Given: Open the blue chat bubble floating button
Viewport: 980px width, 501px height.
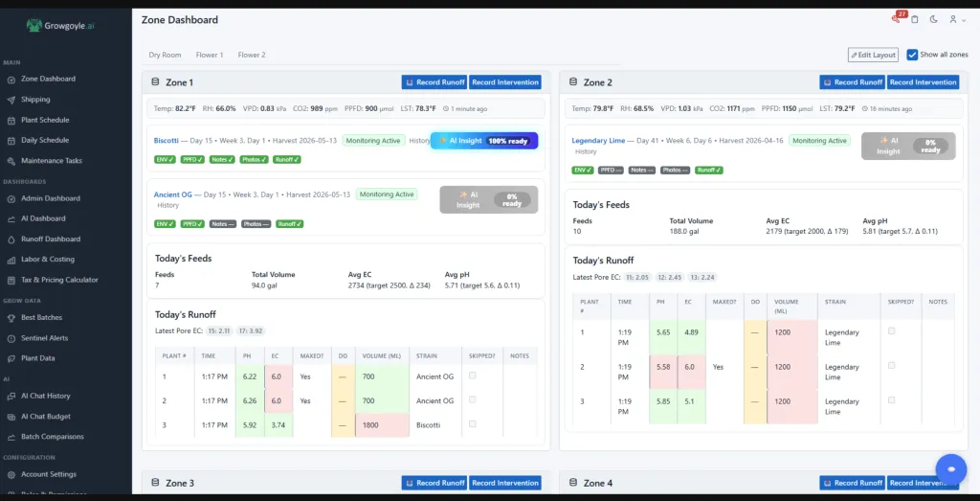Looking at the screenshot, I should pyautogui.click(x=951, y=469).
